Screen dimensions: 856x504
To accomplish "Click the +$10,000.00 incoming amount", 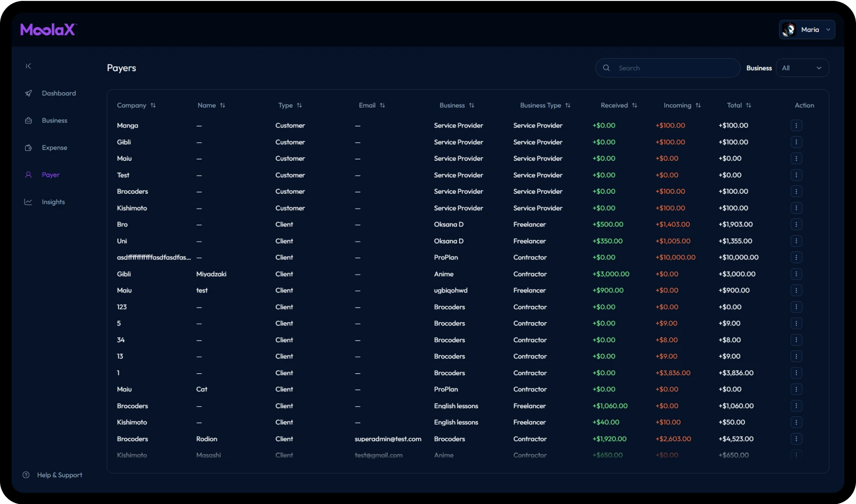I will (x=675, y=258).
